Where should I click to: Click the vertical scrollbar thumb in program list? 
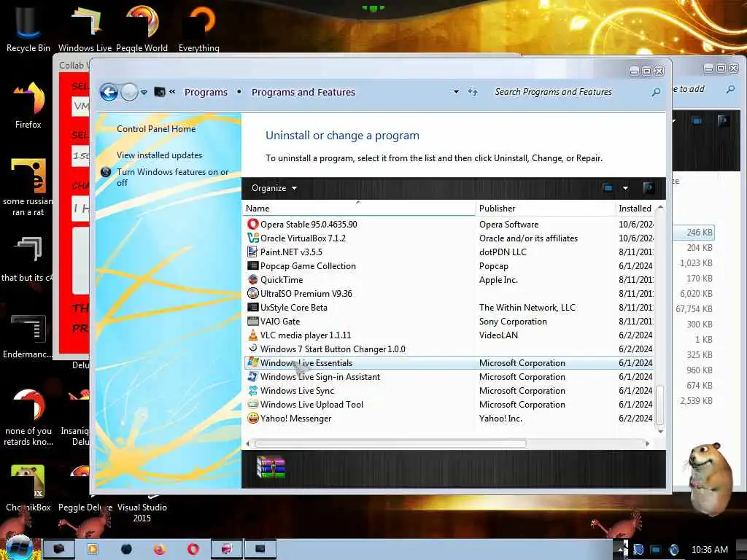tap(659, 404)
